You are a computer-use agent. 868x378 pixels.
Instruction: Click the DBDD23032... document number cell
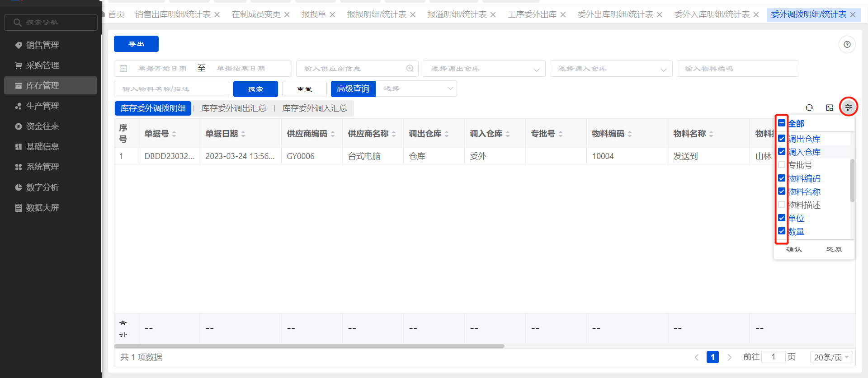[170, 156]
